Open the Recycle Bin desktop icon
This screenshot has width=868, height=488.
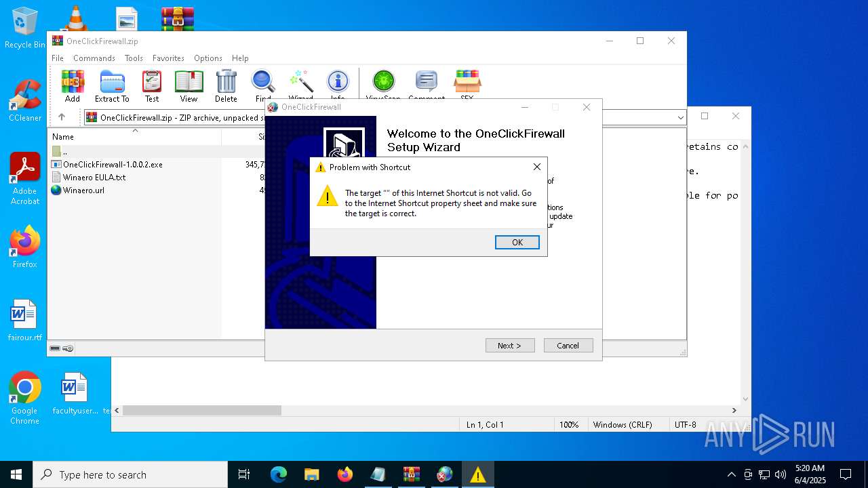click(25, 28)
